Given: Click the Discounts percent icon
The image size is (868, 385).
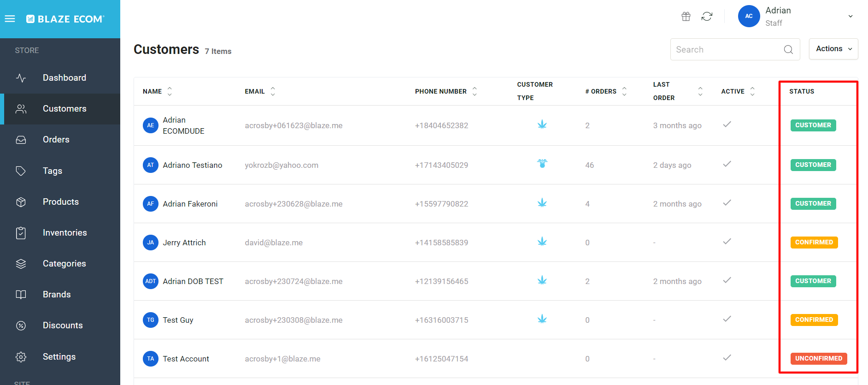Looking at the screenshot, I should point(21,326).
